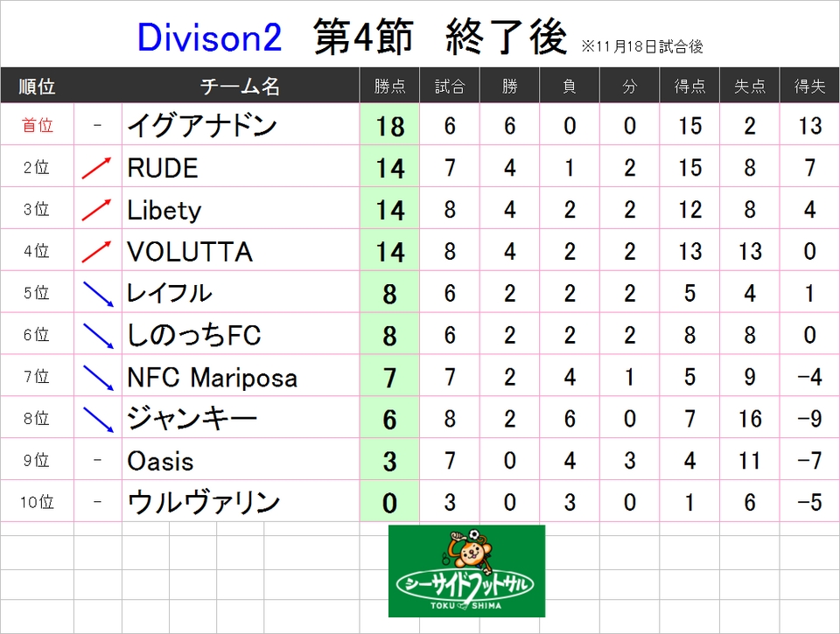Click the Oasis team name cell

241,459
